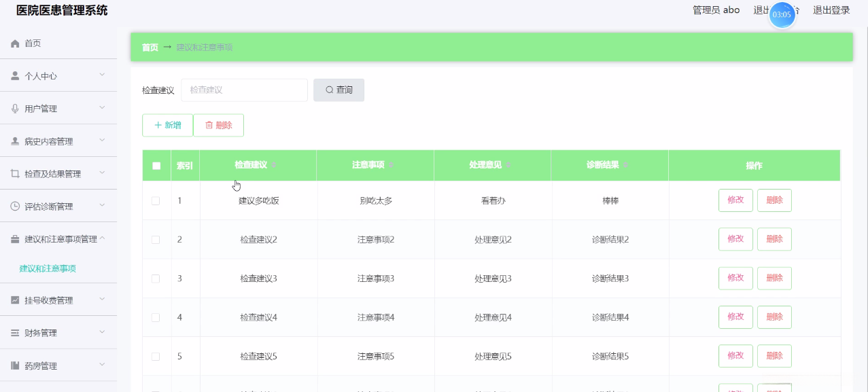Viewport: 868px width, 392px height.
Task: Click 修改 on the 建议多吃饭 row
Action: coord(735,200)
